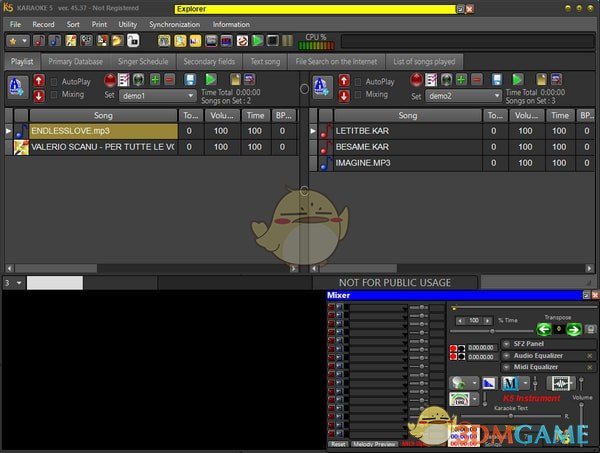Click the blue music note toolbar icon
Viewport: 600px width, 453px height.
pyautogui.click(x=55, y=41)
